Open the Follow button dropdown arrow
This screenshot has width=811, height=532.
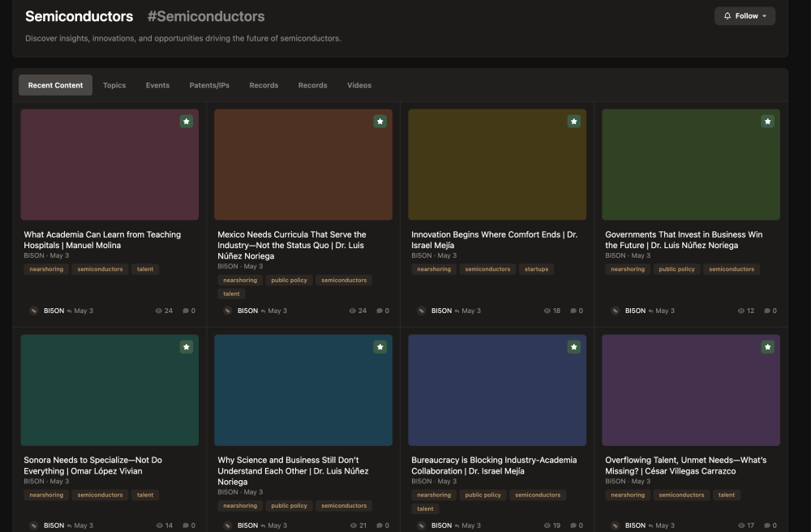(763, 15)
